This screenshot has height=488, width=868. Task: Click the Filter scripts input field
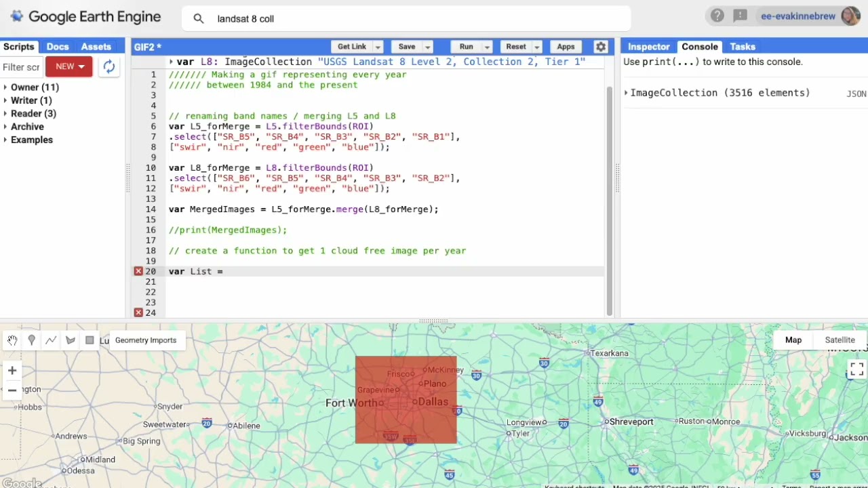click(21, 67)
